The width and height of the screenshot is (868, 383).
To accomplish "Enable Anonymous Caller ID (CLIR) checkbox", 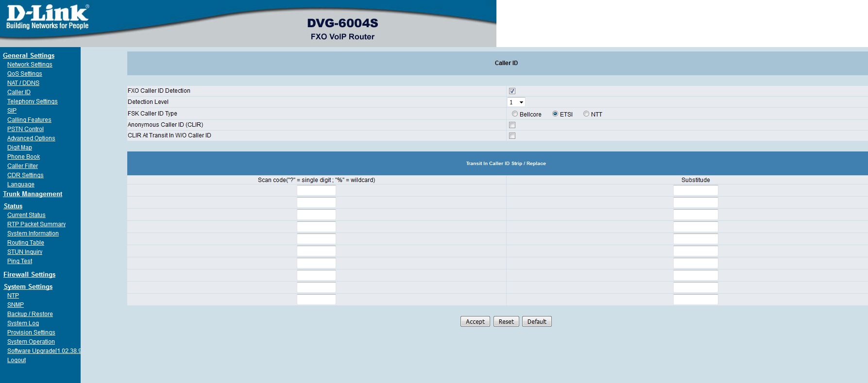I will (512, 125).
